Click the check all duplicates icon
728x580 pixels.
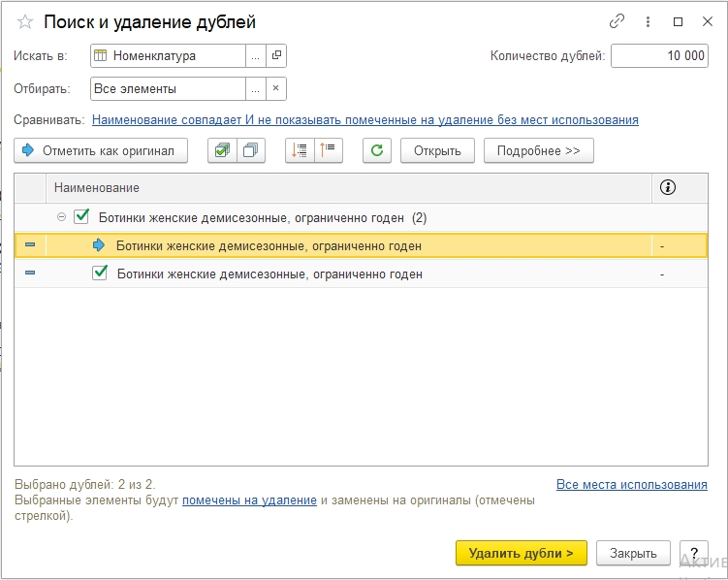coord(222,150)
